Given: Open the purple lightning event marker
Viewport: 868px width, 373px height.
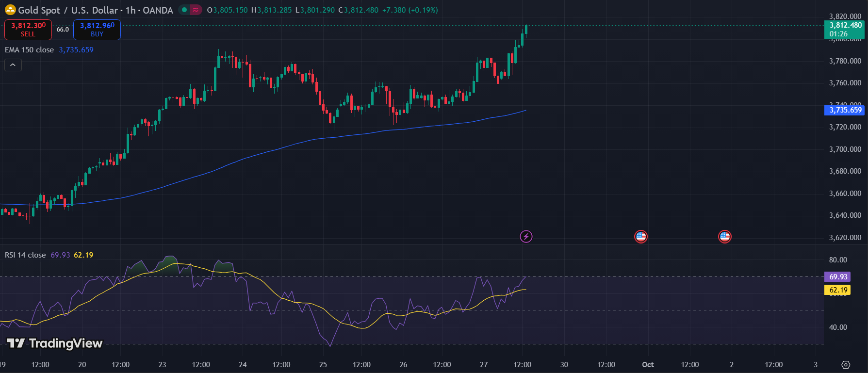Looking at the screenshot, I should click(x=526, y=237).
